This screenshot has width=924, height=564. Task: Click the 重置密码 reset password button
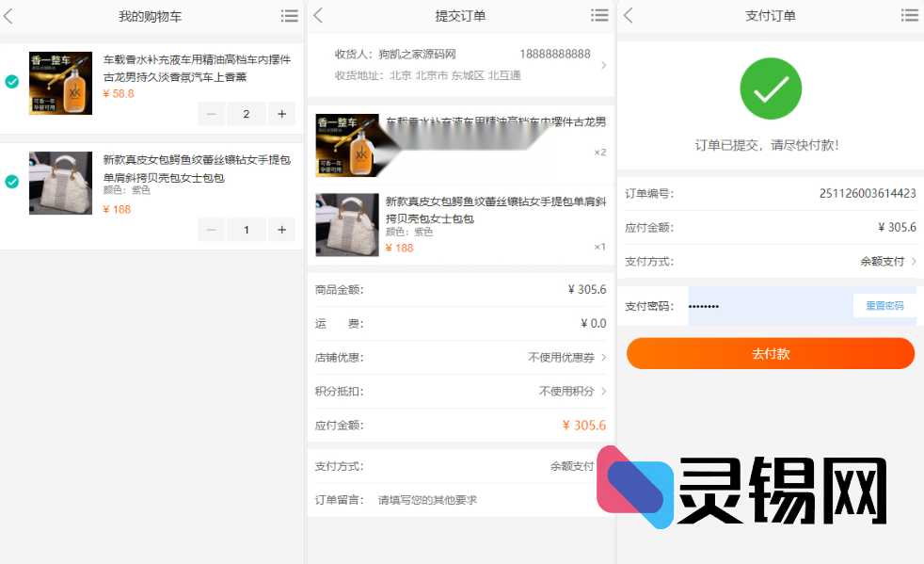[884, 306]
